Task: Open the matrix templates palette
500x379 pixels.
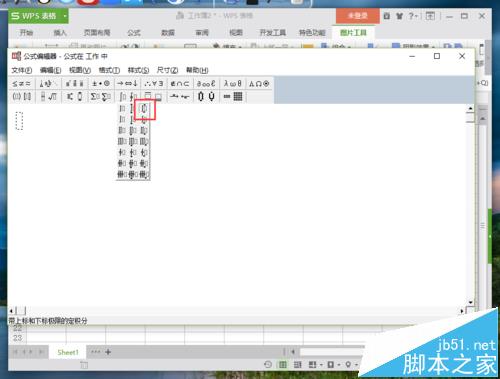Action: [232, 97]
